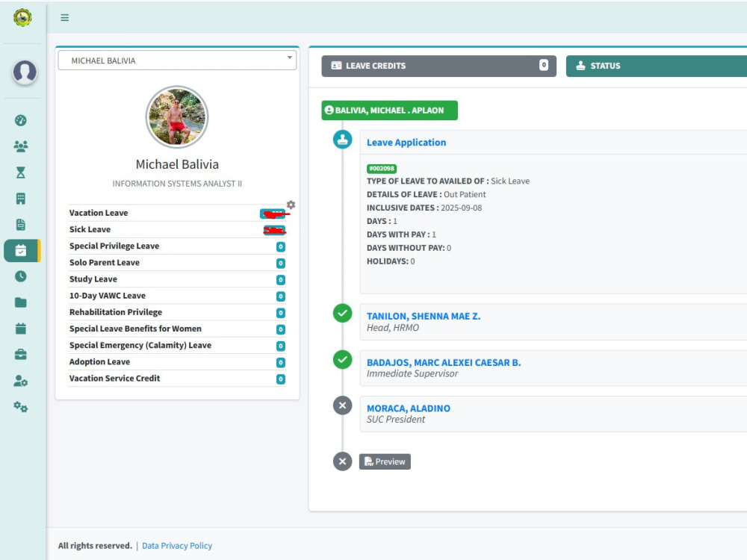Screen dimensions: 747x560
Task: Click the Special Leave Benefits for Women badge
Action: 281,329
